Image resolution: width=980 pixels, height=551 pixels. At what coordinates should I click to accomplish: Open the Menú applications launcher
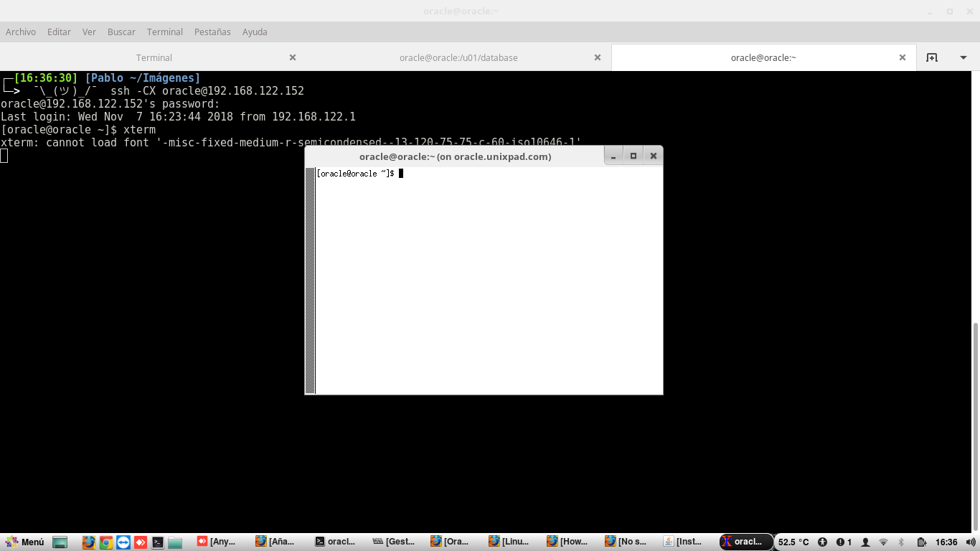point(25,542)
